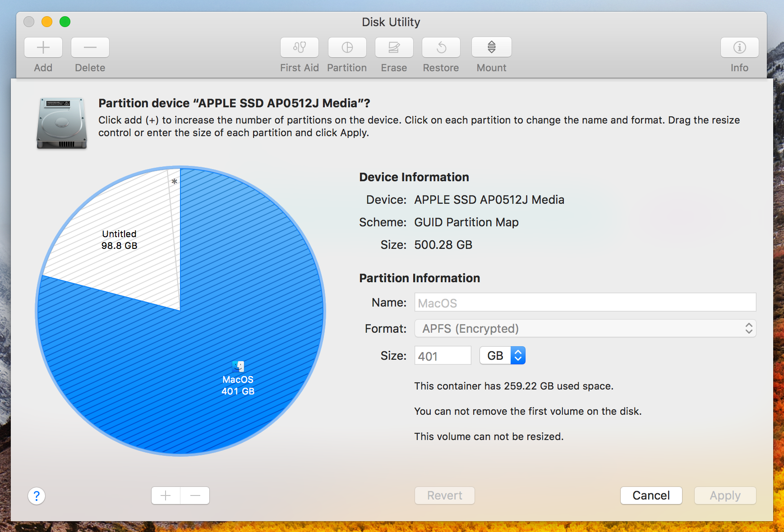Open the Format APFS (Encrypted) dropdown

pos(585,328)
